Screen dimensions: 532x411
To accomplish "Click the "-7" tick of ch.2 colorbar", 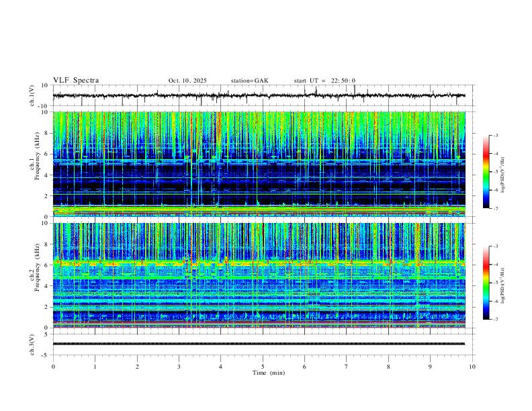I will tap(496, 320).
